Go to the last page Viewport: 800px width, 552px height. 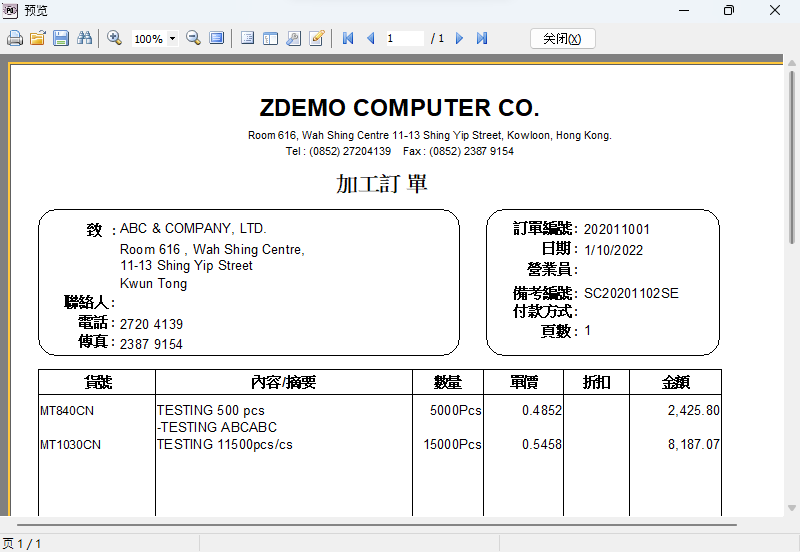482,38
